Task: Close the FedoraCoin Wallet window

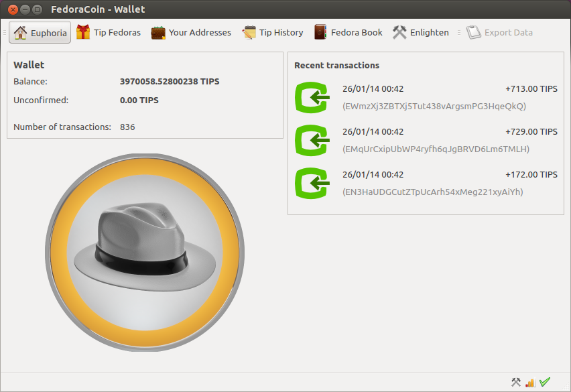Action: click(13, 9)
